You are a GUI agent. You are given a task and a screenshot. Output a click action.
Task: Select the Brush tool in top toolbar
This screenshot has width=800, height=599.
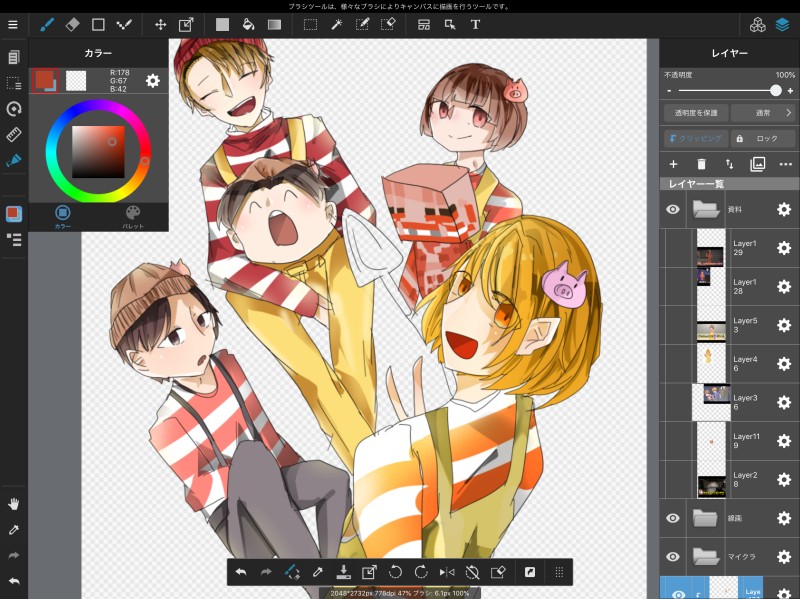[47, 24]
